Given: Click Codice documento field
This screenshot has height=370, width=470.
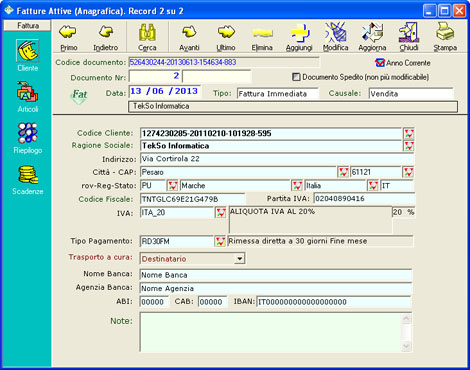Looking at the screenshot, I should click(x=224, y=62).
